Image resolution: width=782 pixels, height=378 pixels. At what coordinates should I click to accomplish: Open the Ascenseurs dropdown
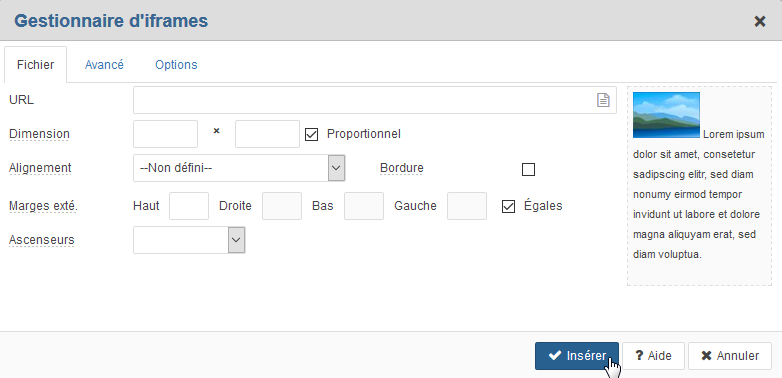pos(189,240)
